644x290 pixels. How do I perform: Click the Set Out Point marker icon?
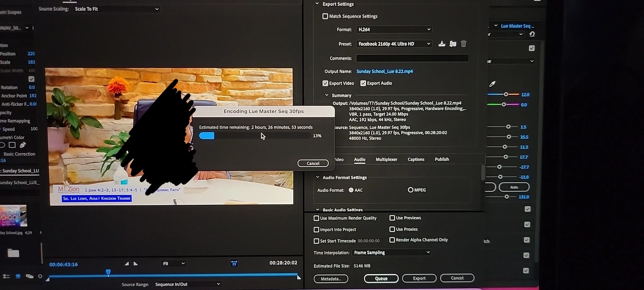click(136, 264)
